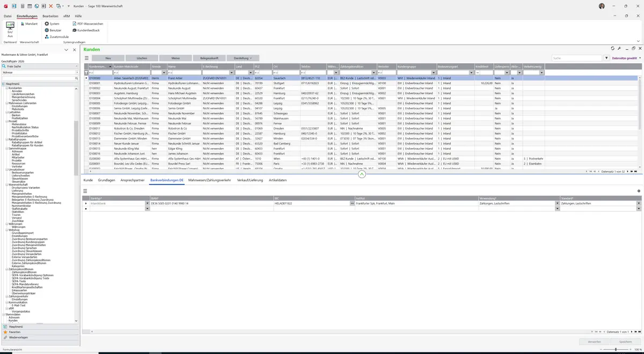
Task: Refresh the Kunden list
Action: [613, 48]
